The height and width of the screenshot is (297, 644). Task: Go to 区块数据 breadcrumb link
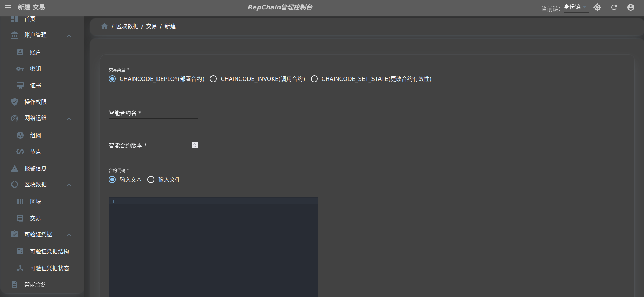click(128, 26)
